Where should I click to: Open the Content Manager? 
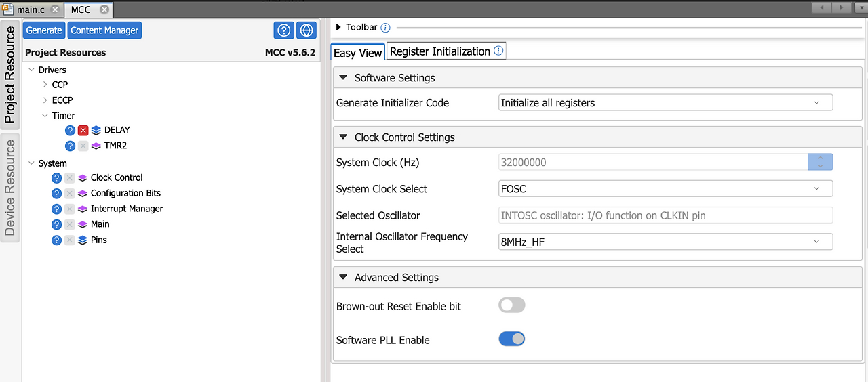point(104,30)
